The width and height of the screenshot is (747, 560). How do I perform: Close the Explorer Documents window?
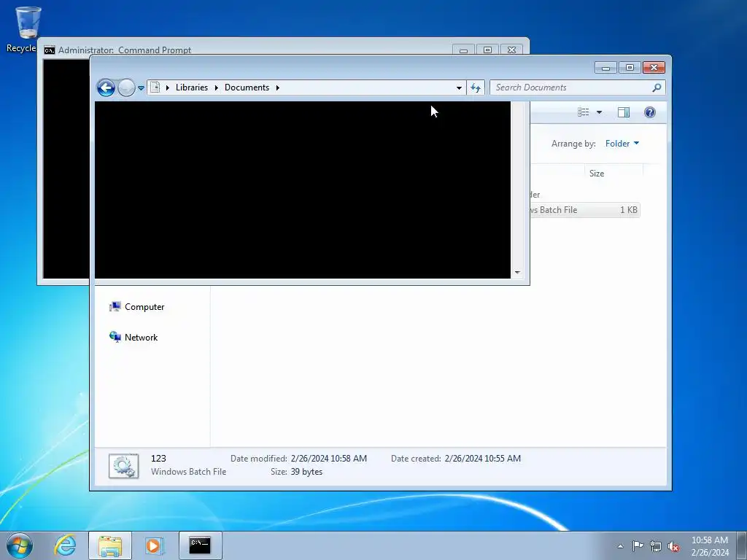(654, 68)
